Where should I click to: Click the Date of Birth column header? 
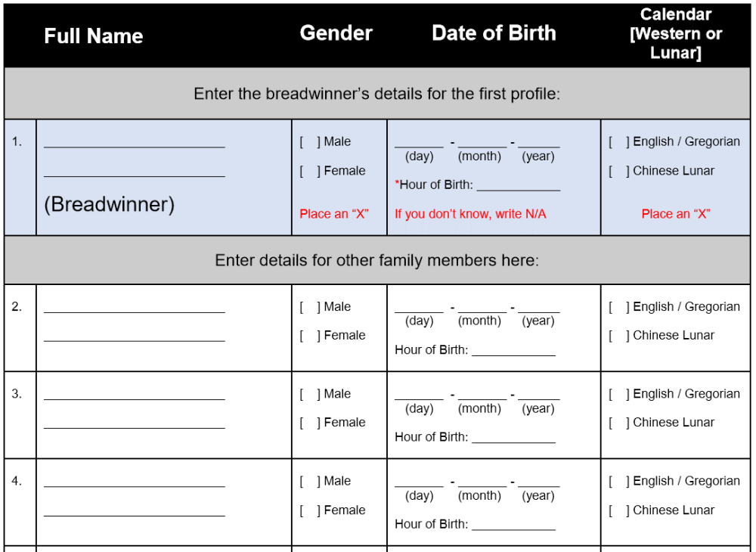[x=494, y=33]
